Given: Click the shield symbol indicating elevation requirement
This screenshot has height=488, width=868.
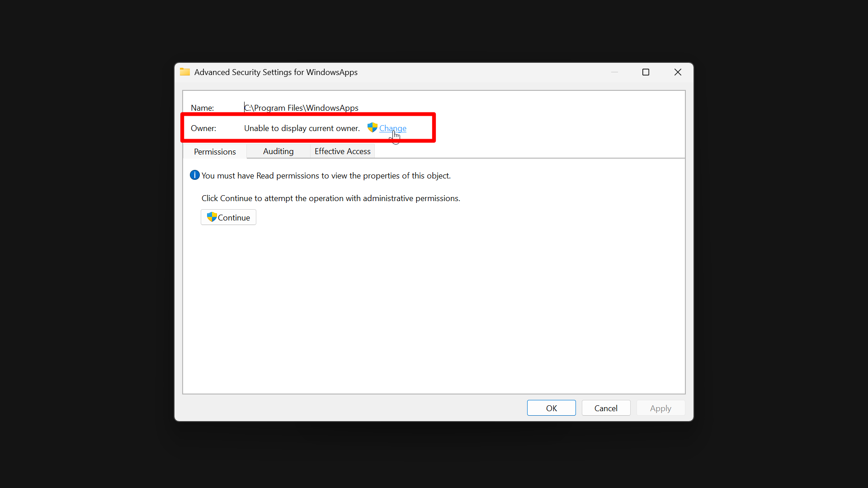Looking at the screenshot, I should pyautogui.click(x=372, y=128).
